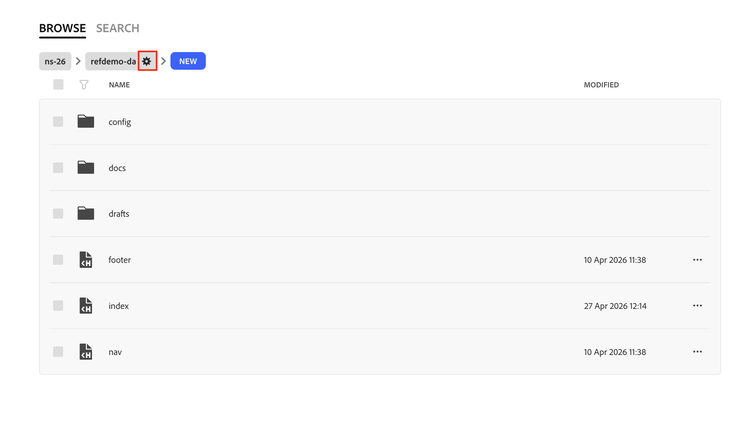Open more options for footer
Screen dimensions: 750x443
pos(697,260)
